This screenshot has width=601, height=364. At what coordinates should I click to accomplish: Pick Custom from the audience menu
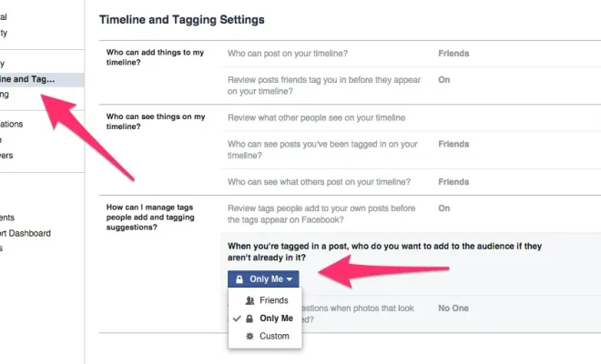pos(274,336)
